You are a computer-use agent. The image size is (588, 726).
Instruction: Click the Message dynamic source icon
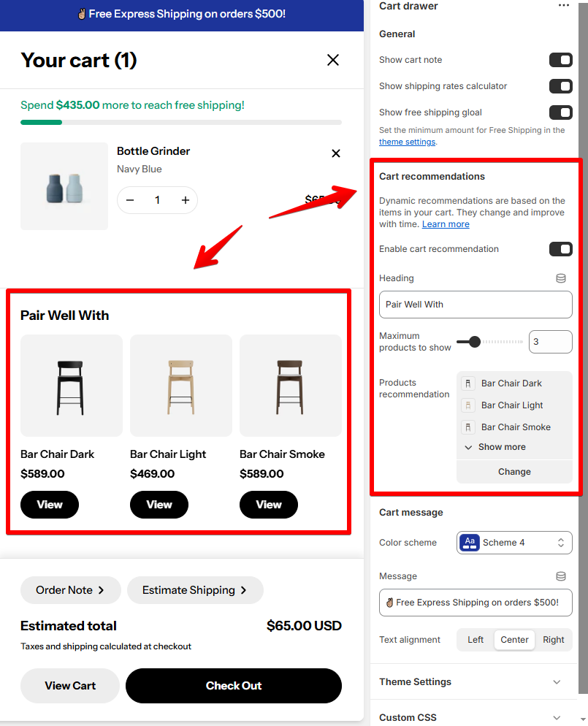pos(561,576)
